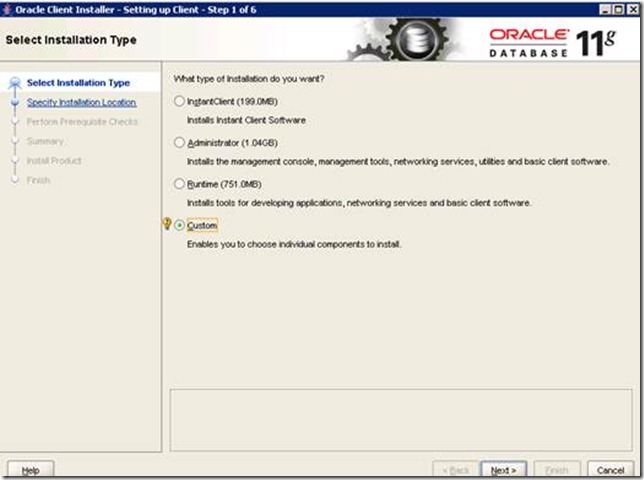Click the Oracle installer title bar icon
The width and height of the screenshot is (644, 480).
9,9
